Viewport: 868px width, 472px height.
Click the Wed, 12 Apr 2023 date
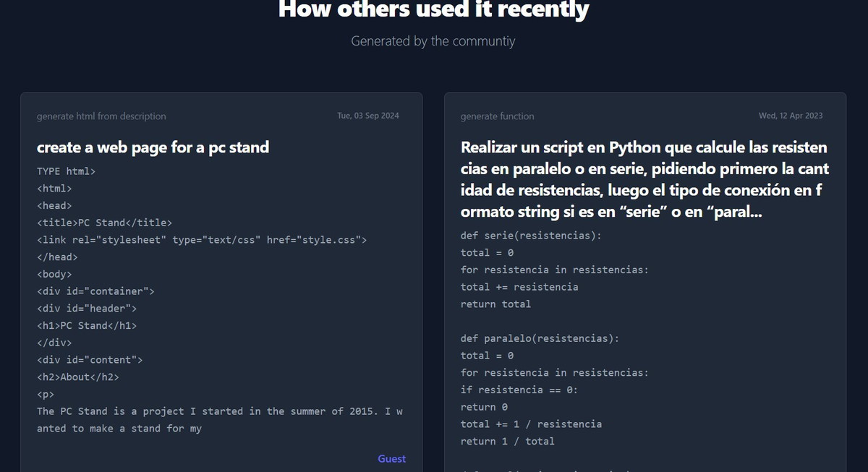click(x=790, y=116)
